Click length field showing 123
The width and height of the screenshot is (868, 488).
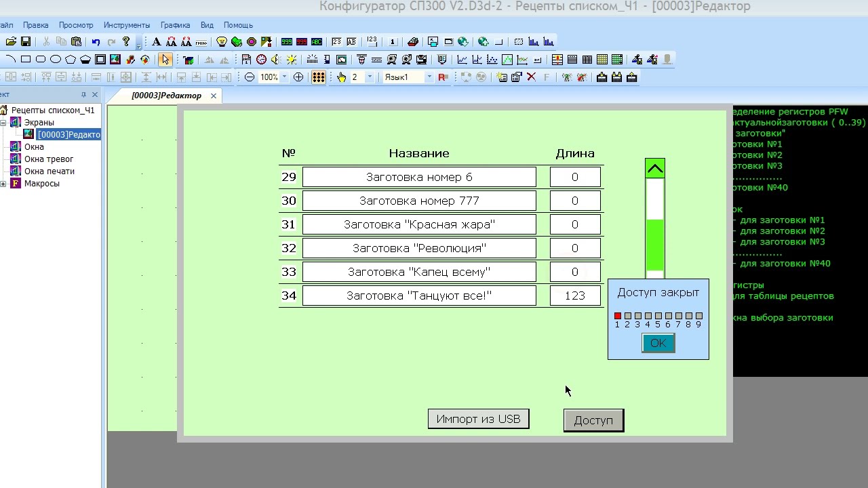[575, 296]
